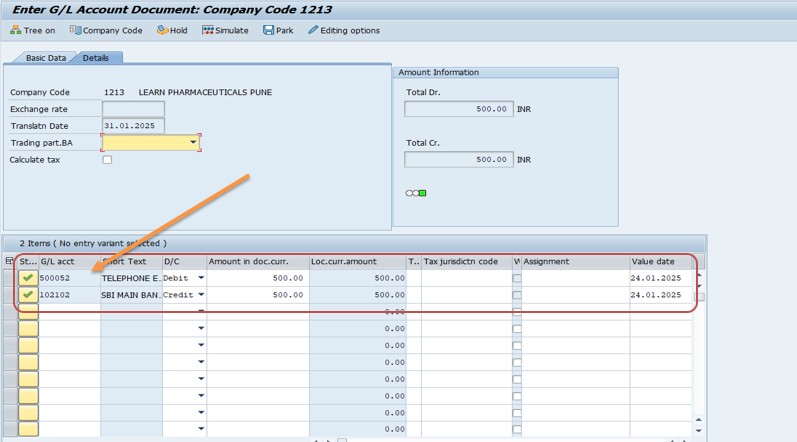
Task: Simulate the G/L document
Action: point(225,30)
